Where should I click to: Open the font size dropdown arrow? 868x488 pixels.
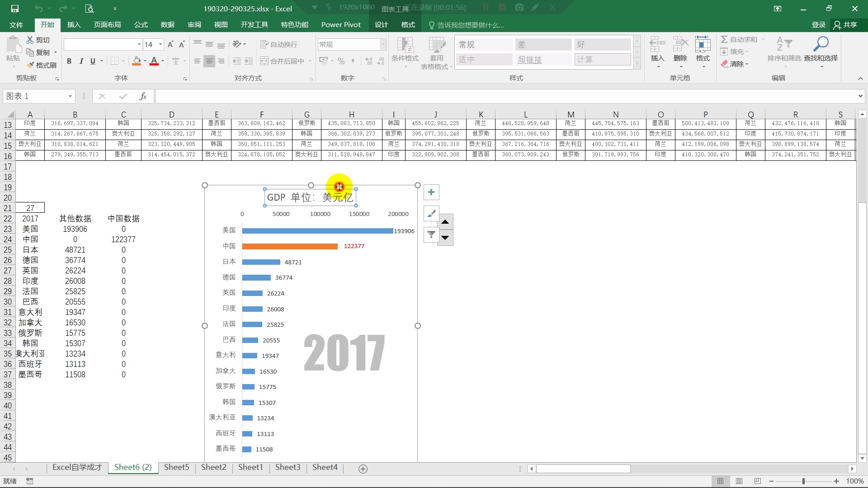[x=160, y=44]
